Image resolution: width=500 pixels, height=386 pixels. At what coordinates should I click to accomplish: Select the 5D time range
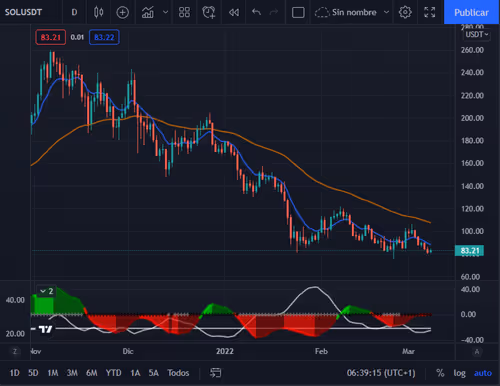coord(33,373)
